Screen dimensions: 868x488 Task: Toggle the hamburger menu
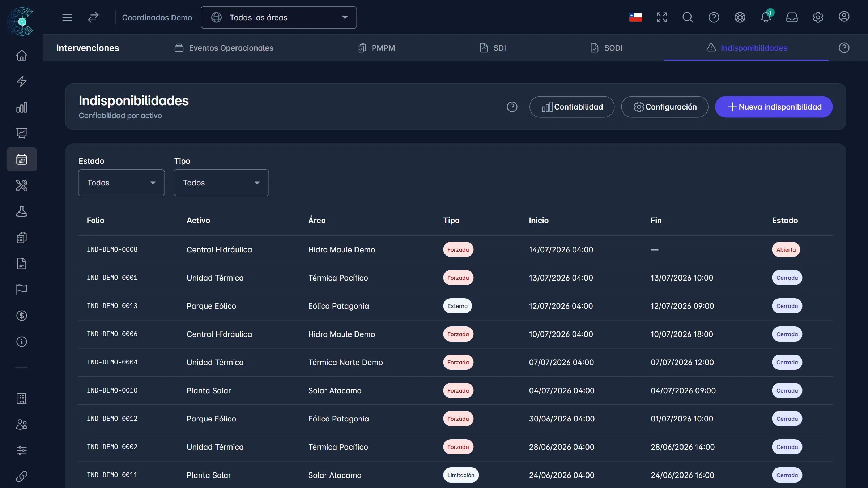[x=67, y=17]
